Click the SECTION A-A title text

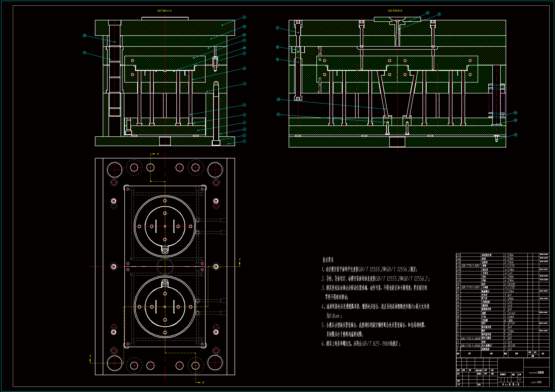pyautogui.click(x=164, y=11)
